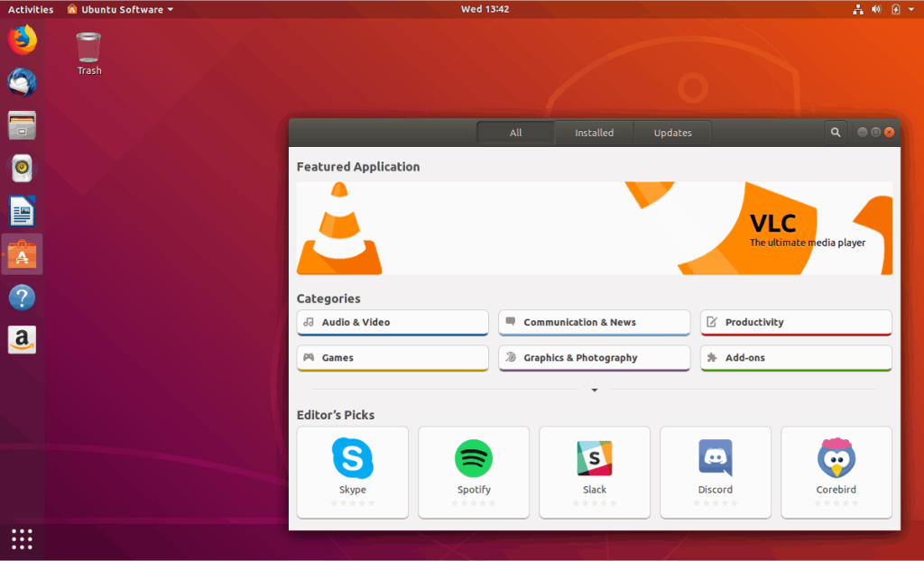Open the Activities overview
Screen dimensions: 924x561
(x=30, y=8)
